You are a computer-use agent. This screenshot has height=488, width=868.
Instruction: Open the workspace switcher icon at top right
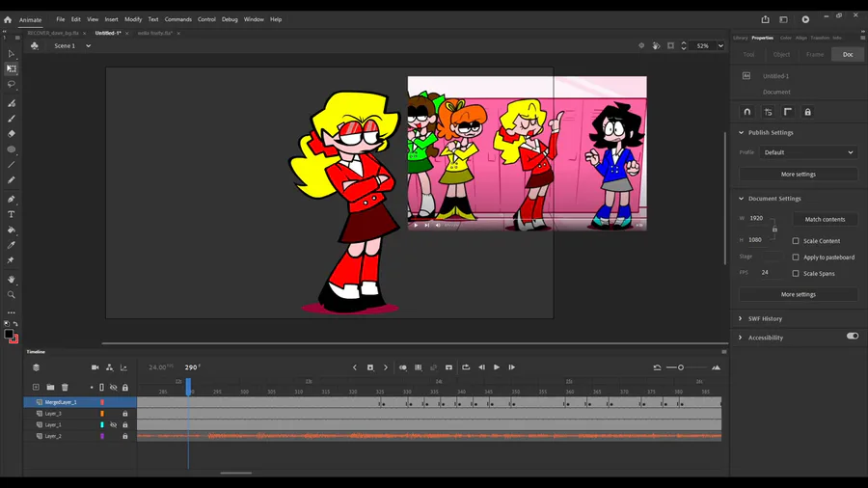coord(783,19)
